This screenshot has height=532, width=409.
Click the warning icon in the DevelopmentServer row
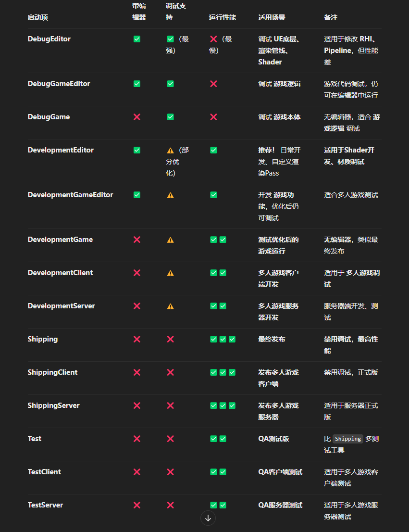pos(170,306)
